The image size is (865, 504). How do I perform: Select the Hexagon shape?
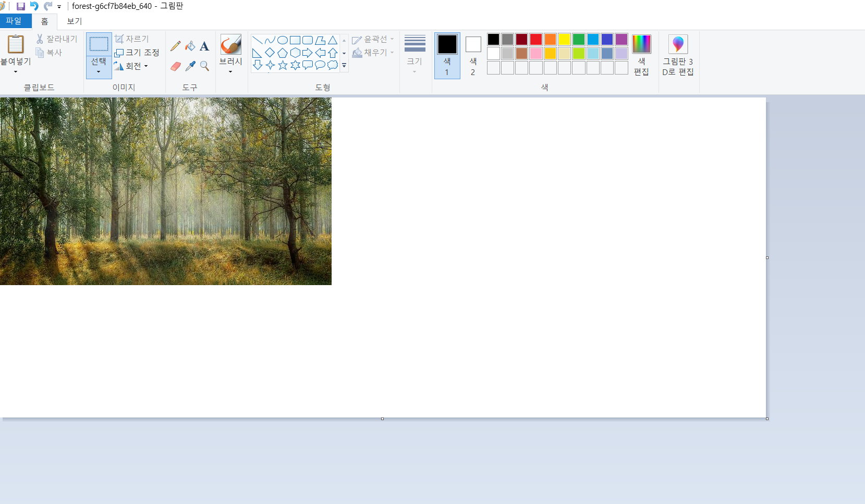click(x=295, y=53)
